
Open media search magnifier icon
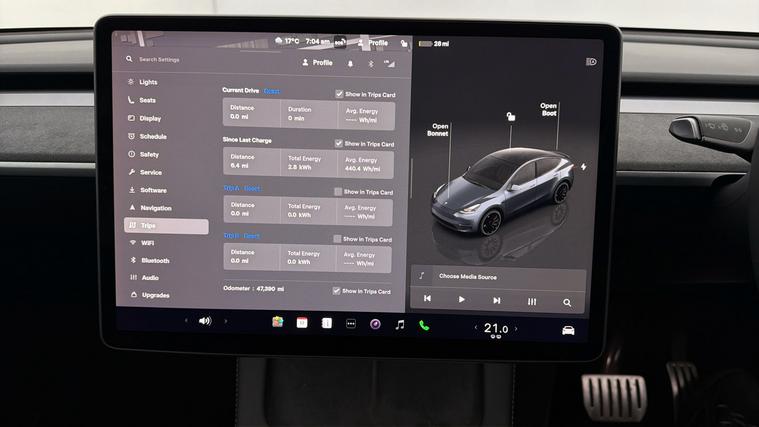567,301
